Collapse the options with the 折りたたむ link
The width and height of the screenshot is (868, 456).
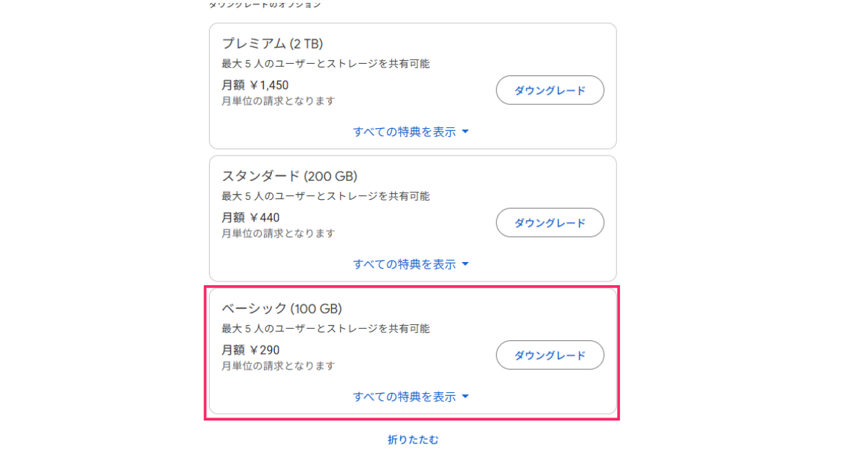[x=413, y=439]
